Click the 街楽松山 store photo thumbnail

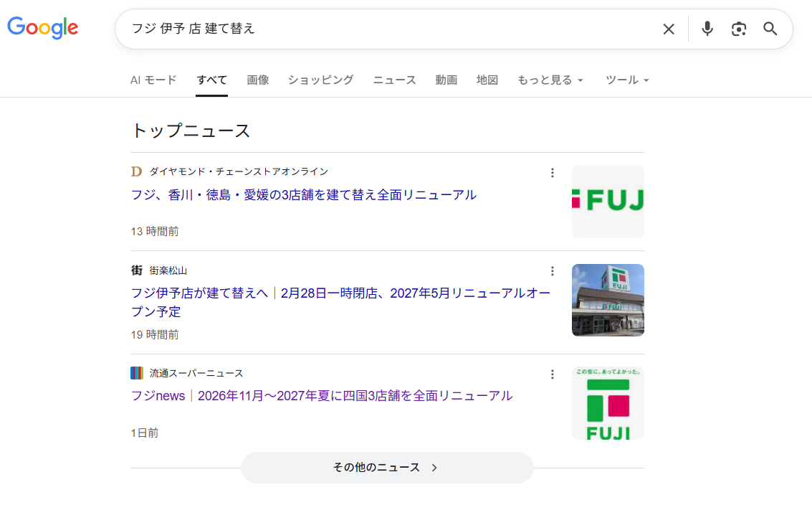point(607,300)
